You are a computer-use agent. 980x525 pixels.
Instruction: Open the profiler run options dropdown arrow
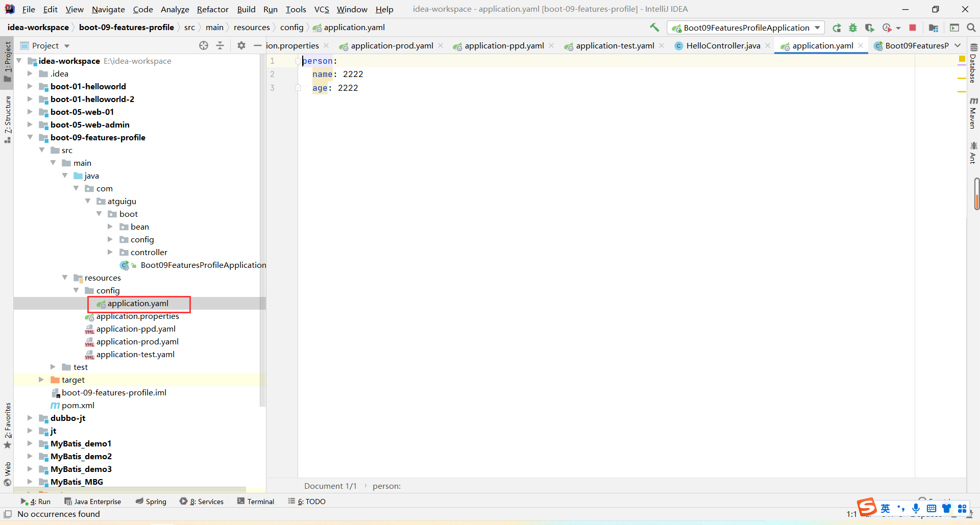[x=898, y=28]
